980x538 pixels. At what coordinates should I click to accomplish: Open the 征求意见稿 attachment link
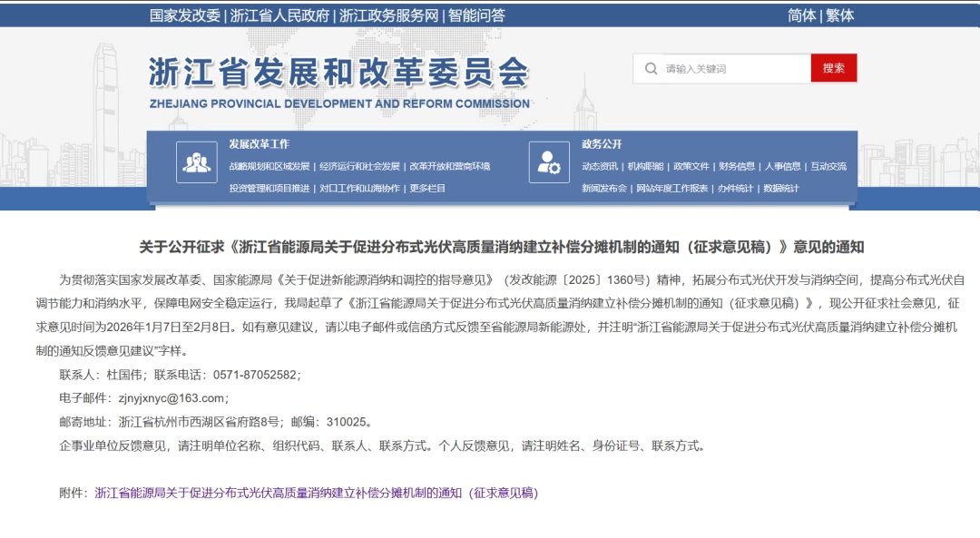click(317, 493)
